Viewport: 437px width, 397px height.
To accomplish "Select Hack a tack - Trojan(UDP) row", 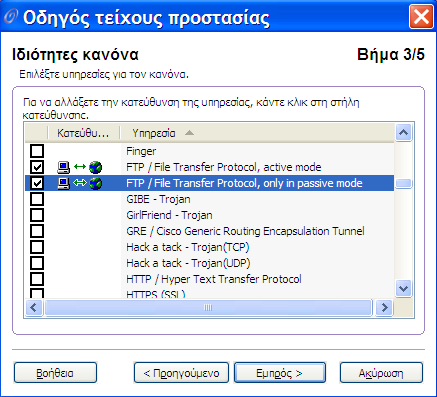I will point(210,263).
